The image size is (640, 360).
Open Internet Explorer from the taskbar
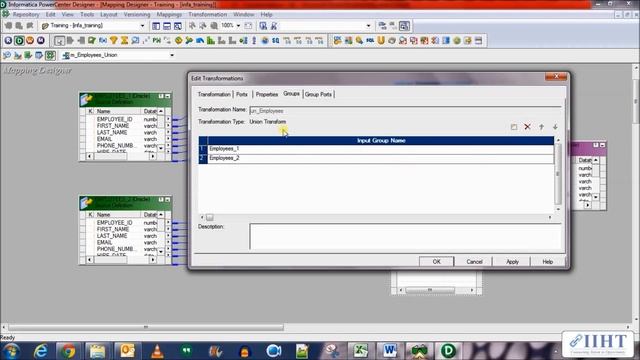point(40,351)
